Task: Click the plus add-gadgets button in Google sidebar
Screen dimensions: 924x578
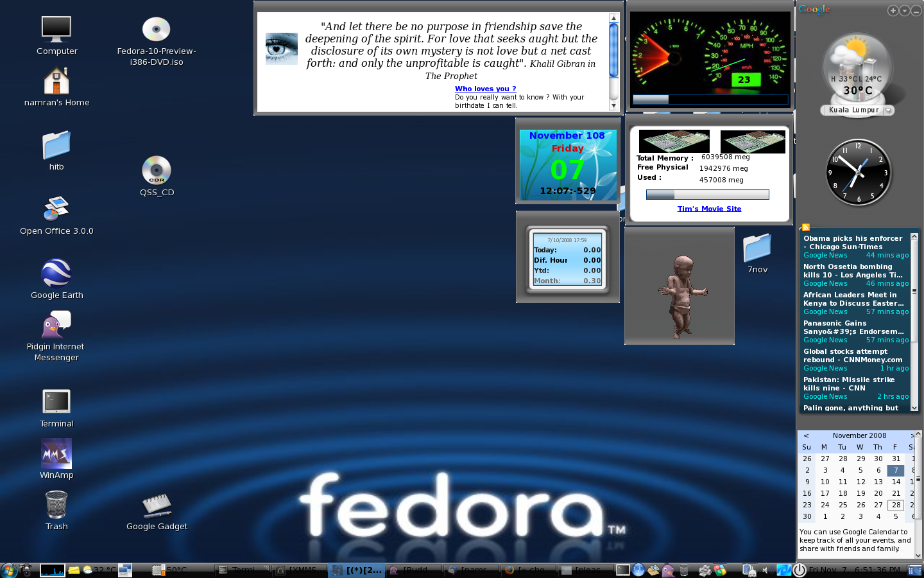Action: [x=893, y=10]
